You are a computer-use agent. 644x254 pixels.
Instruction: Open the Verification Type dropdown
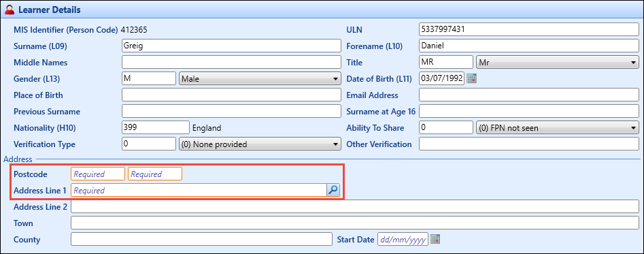[x=260, y=144]
